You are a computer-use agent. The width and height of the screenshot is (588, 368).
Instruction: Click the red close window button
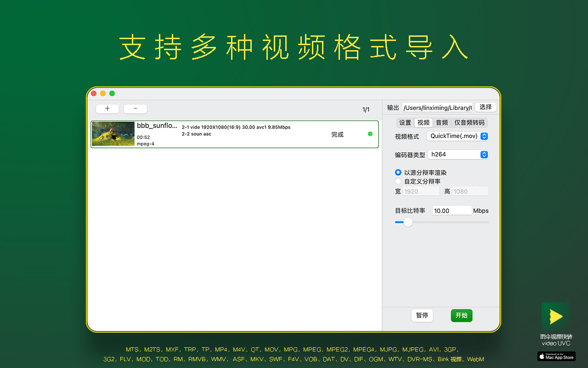point(94,93)
